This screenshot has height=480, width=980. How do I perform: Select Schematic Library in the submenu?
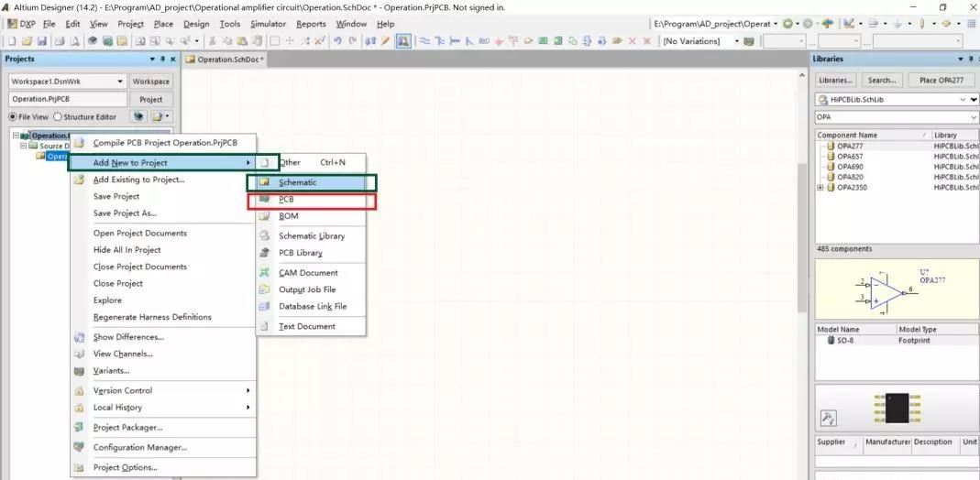click(x=312, y=235)
